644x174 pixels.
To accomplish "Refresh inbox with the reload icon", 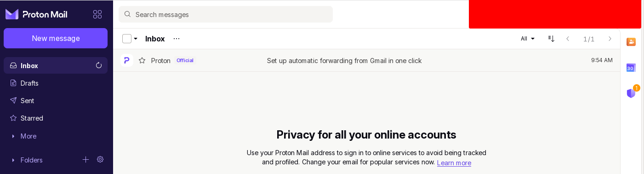I will click(99, 65).
